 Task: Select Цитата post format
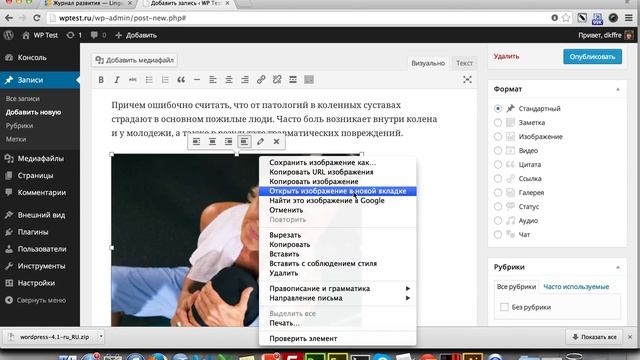[498, 164]
